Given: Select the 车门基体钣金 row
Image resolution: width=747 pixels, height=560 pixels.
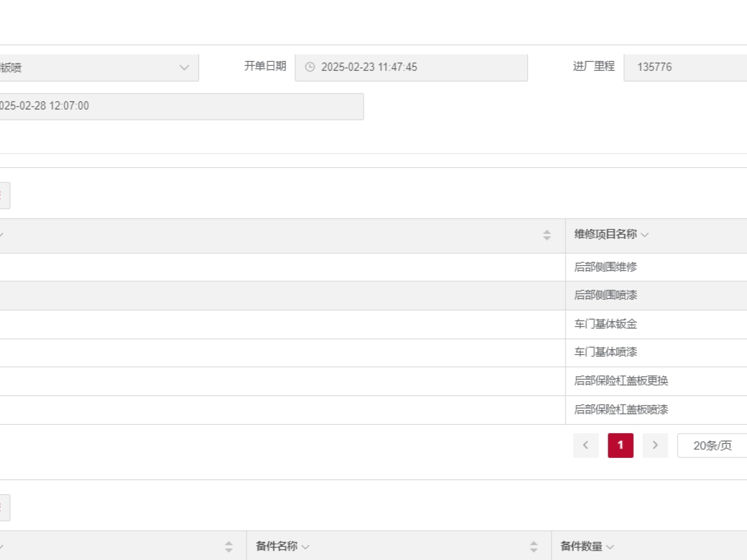Looking at the screenshot, I should tap(606, 324).
